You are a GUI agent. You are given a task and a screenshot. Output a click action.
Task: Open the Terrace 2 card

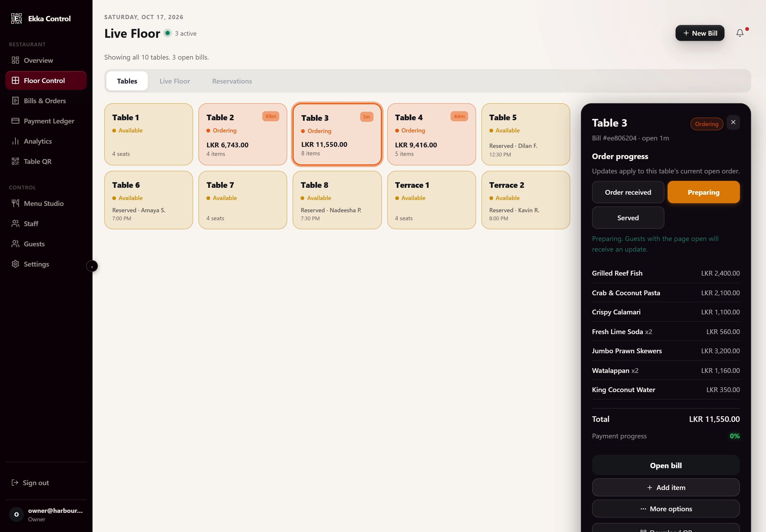click(x=526, y=200)
